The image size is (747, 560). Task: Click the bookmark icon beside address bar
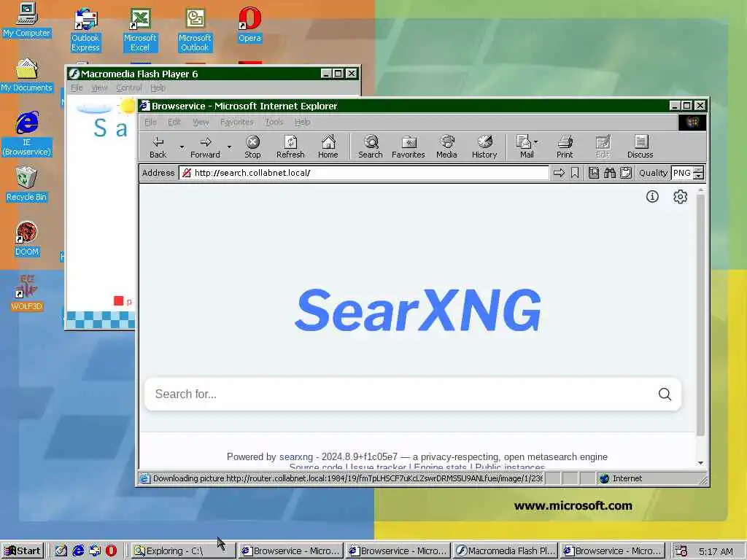click(575, 173)
